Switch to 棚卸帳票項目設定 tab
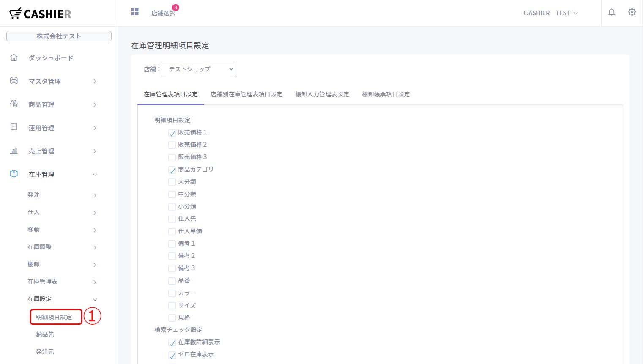Screen dimensions: 643x364 [x=386, y=94]
